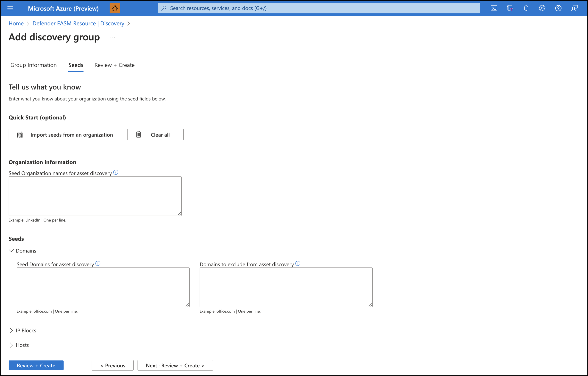The image size is (588, 376).
Task: Click the Review + Create button
Action: tap(36, 365)
